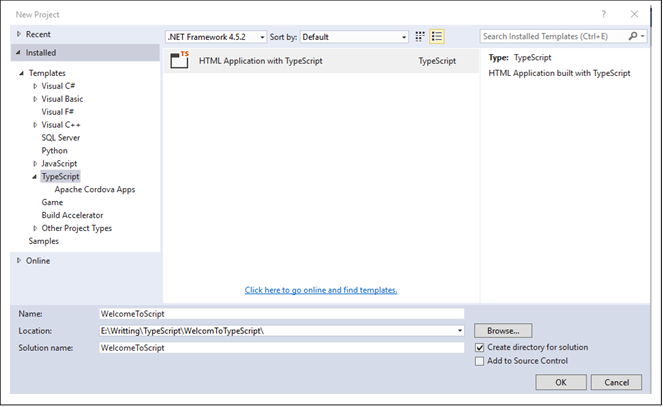Click the search magnifier icon
Viewport: 663px width, 407px height.
point(633,36)
